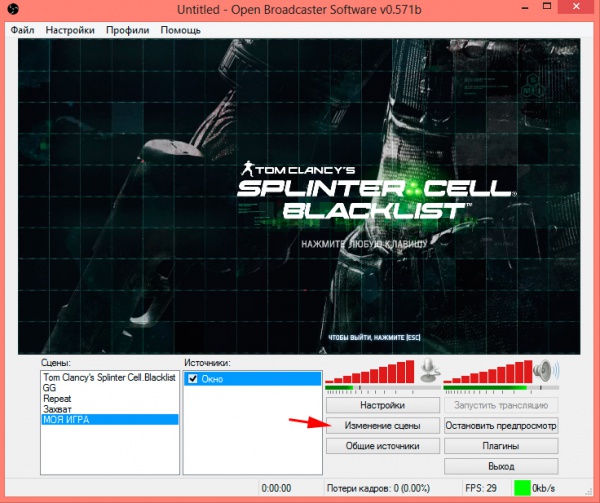Select the МОЯ ИГРА scene
This screenshot has height=503, width=600.
[66, 419]
